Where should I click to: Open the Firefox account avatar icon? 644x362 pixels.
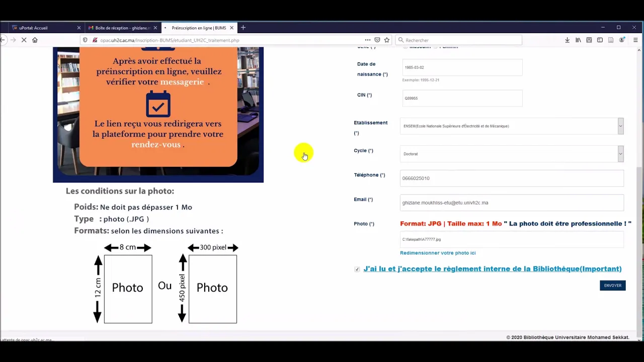(x=622, y=40)
